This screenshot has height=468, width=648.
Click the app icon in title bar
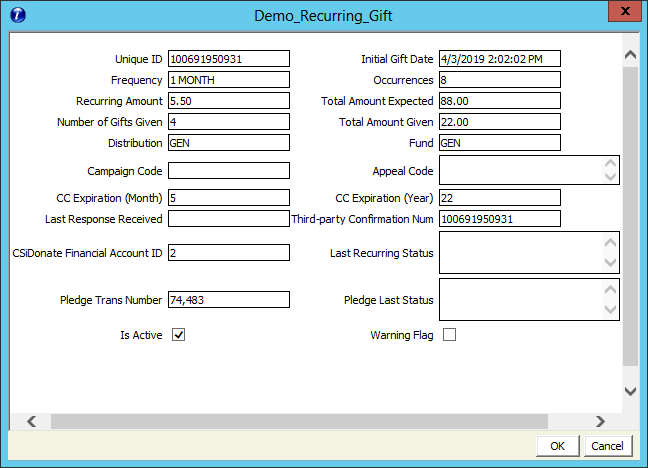(x=19, y=15)
